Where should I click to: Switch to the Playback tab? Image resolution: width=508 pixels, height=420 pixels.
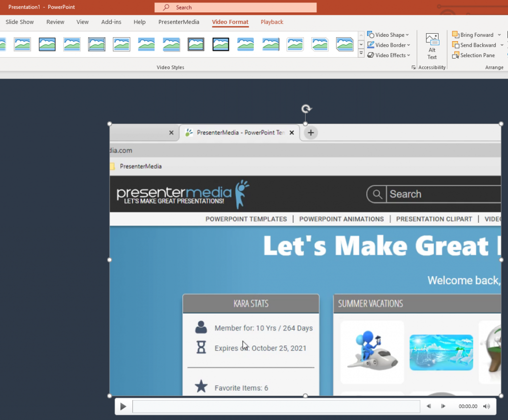click(x=272, y=22)
